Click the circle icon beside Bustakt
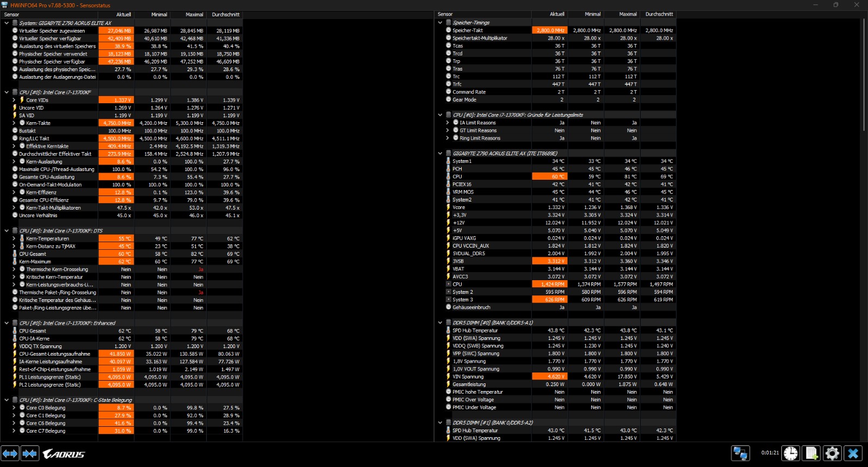The image size is (868, 467). click(15, 130)
